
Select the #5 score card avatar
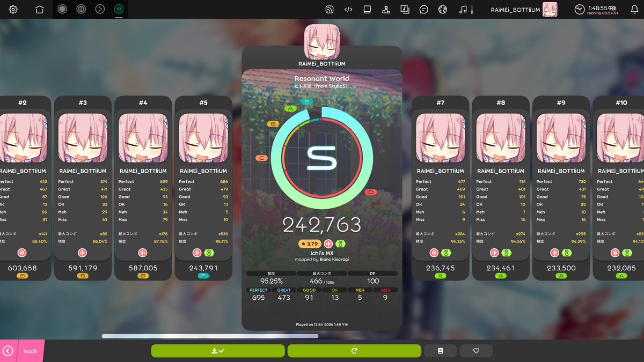coord(203,138)
